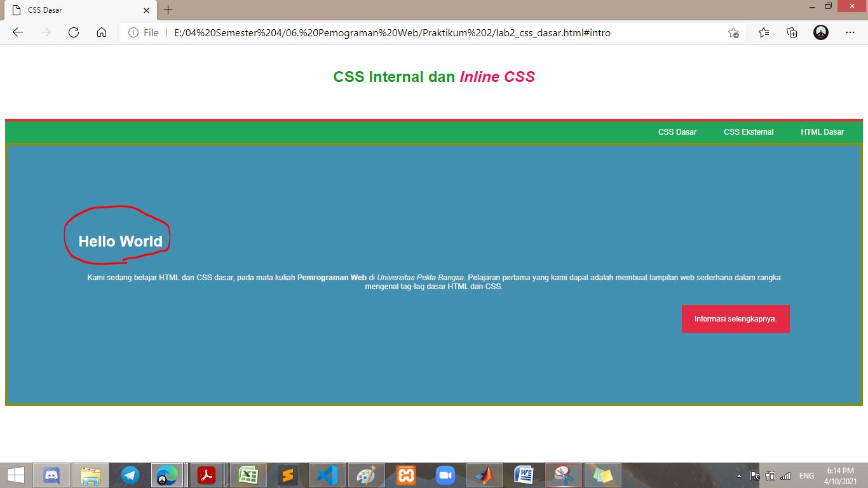Open MATLAB from the taskbar
This screenshot has width=868, height=488.
484,475
